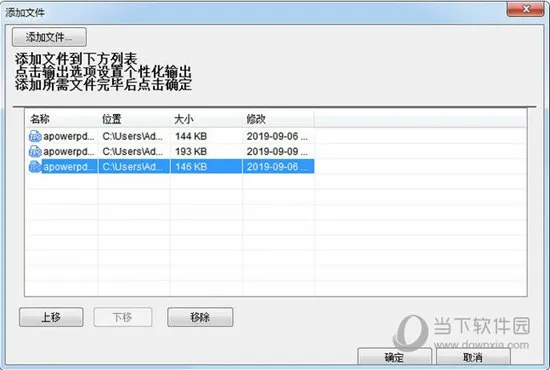Select the apowerpd... file sized 193 KB

coord(69,152)
